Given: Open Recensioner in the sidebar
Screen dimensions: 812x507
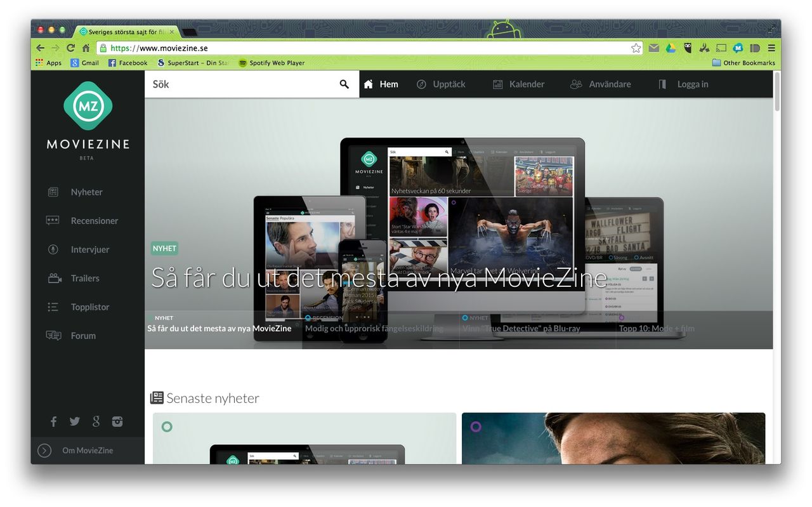Looking at the screenshot, I should click(82, 221).
